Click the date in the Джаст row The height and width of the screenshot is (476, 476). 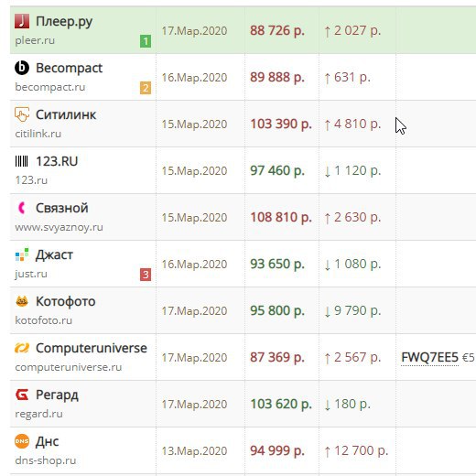(194, 265)
